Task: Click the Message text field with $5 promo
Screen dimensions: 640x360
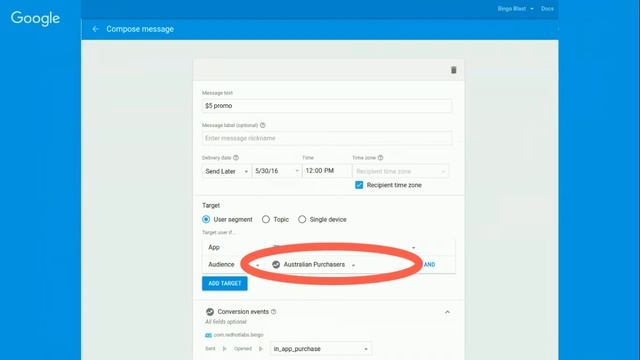Action: pos(327,106)
